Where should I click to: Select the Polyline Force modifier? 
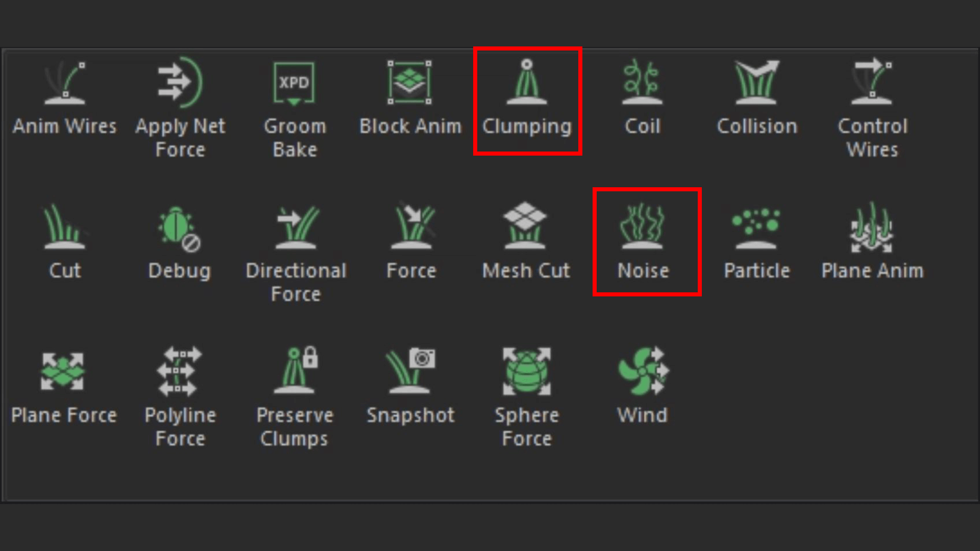179,371
